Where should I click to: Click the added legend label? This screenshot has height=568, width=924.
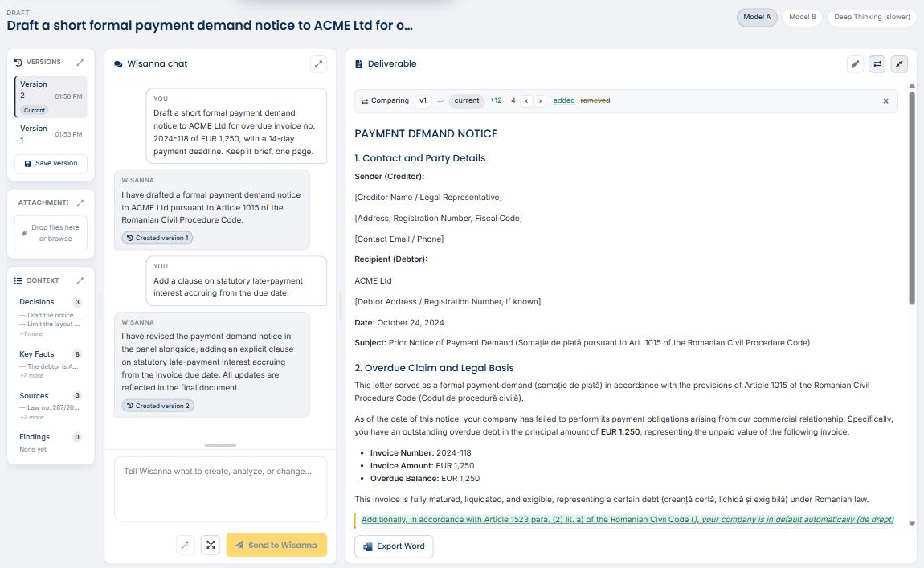click(x=564, y=100)
